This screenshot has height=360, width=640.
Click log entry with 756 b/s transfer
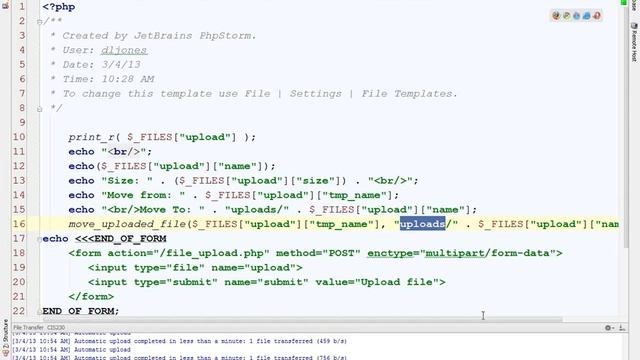point(180,358)
